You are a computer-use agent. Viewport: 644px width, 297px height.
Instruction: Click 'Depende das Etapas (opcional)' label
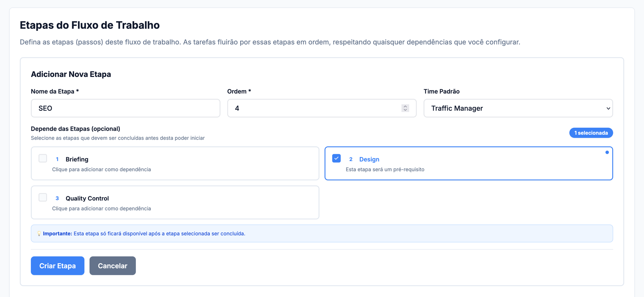point(75,129)
